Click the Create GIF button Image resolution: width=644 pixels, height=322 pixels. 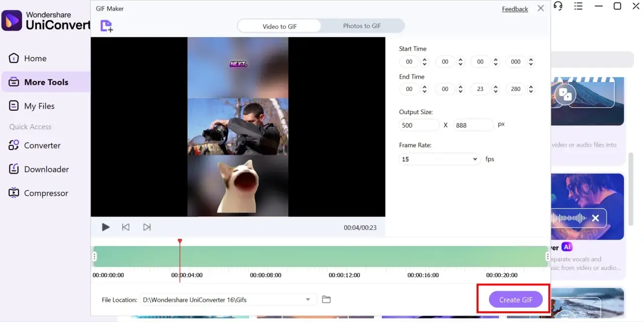(516, 300)
